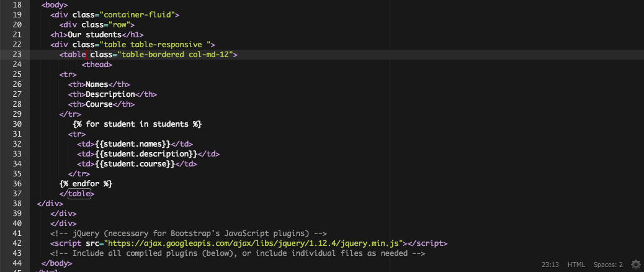The width and height of the screenshot is (644, 272).
Task: Click line number 44 in the gutter
Action: tap(17, 263)
